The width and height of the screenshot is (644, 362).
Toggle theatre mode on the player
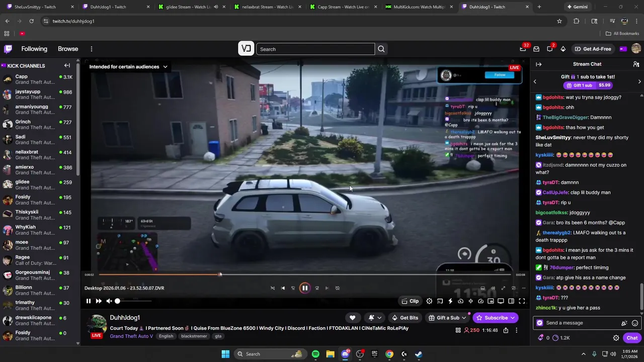pos(511,301)
